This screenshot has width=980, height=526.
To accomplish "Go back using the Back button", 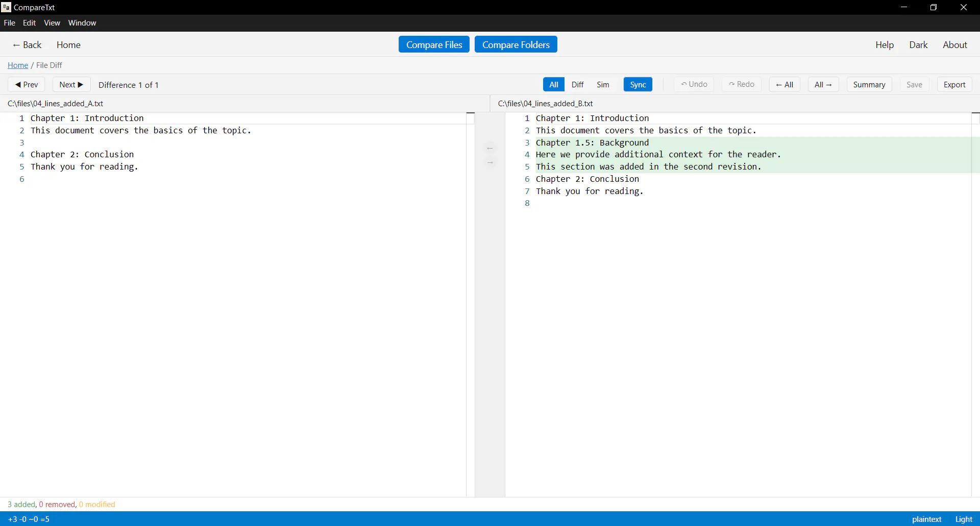I will pyautogui.click(x=27, y=45).
